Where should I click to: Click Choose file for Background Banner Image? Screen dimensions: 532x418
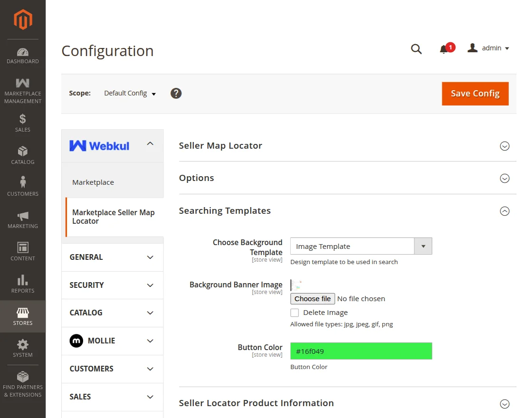312,299
